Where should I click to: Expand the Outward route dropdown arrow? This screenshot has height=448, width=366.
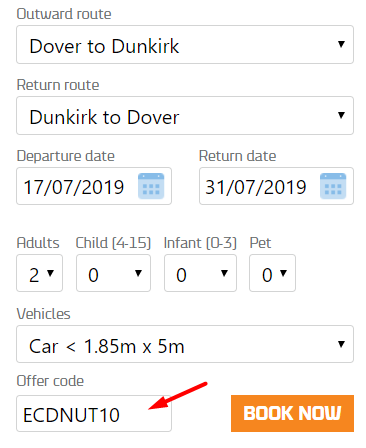point(341,44)
